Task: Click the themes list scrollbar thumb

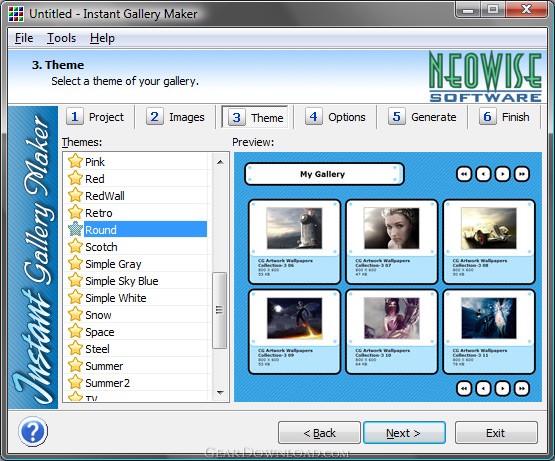Action: [219, 310]
